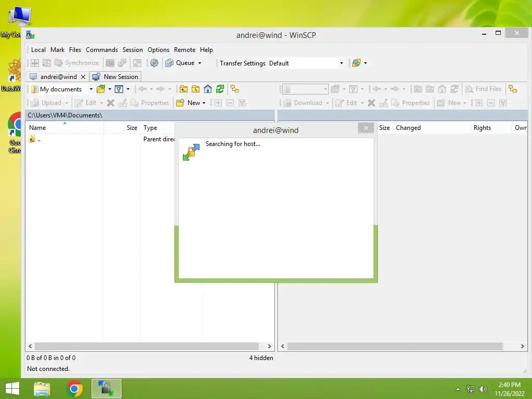Screen dimensions: 532x399
Task: Go to local parent directory icon
Action: click(183, 89)
